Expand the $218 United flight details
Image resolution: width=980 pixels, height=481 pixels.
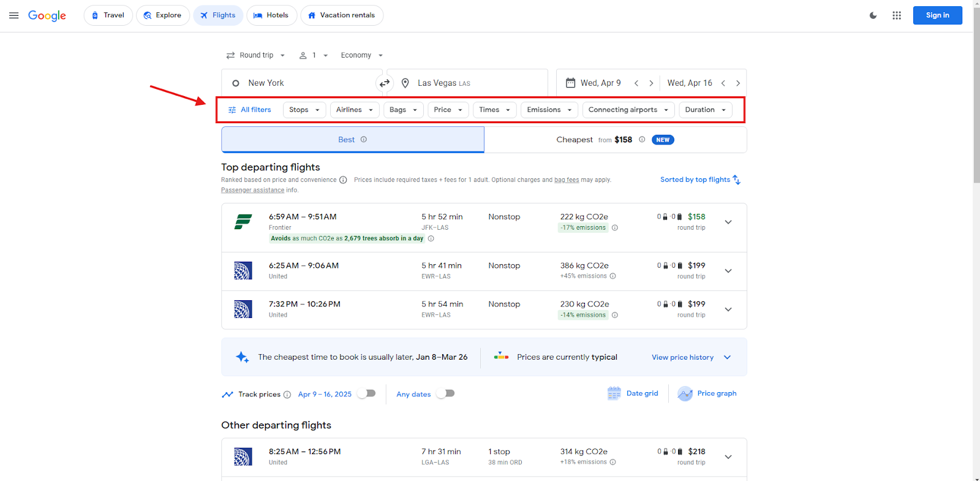(x=728, y=456)
